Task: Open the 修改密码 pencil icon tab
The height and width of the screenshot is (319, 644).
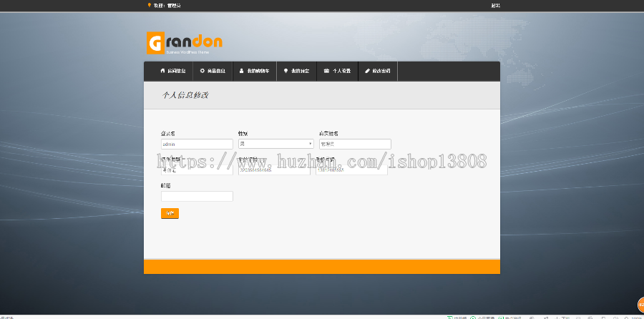Action: tap(378, 71)
